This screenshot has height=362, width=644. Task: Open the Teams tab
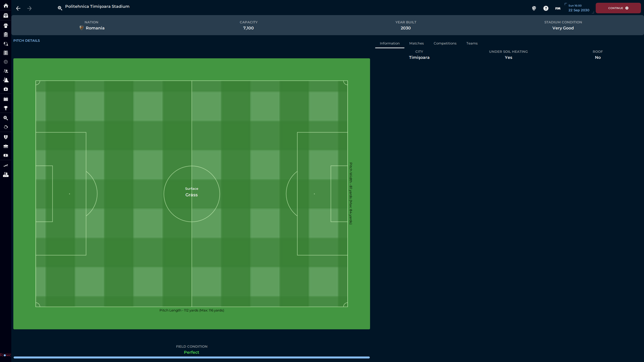472,43
